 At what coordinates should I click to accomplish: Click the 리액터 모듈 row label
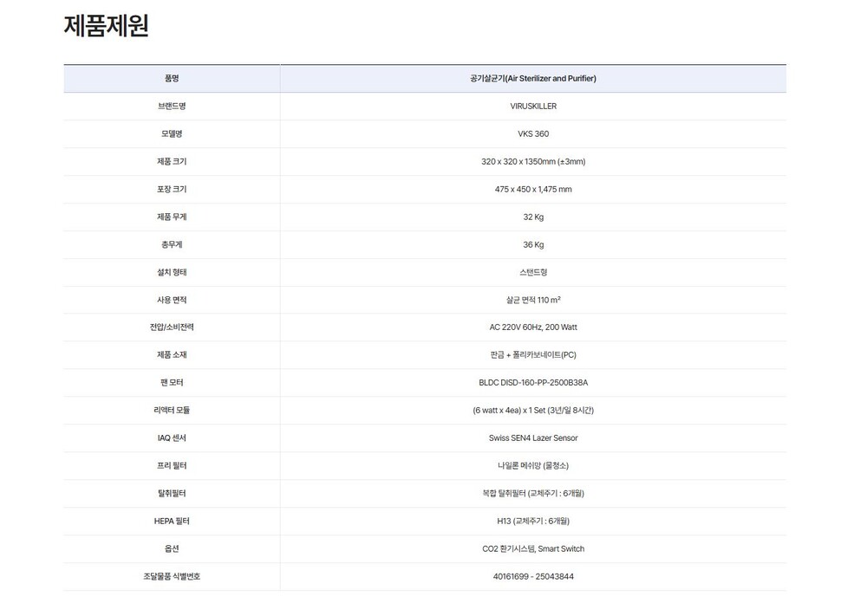pos(171,410)
